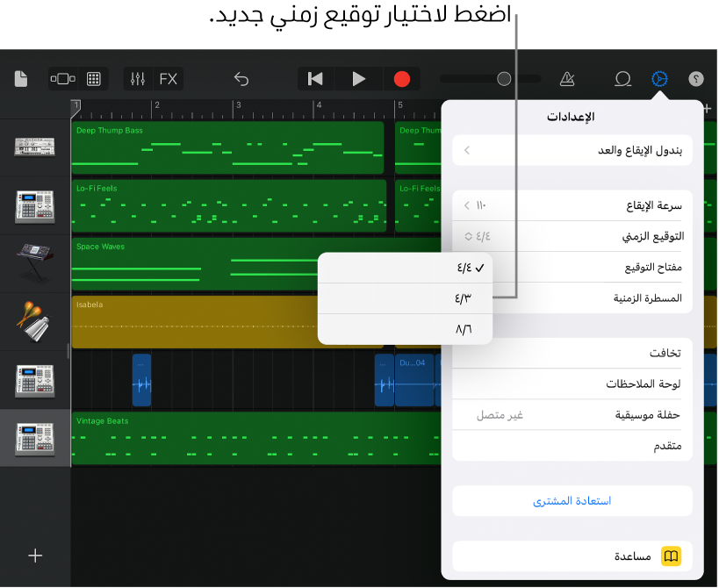Tap the Undo arrow
Screen dimensions: 719x588
(x=241, y=78)
